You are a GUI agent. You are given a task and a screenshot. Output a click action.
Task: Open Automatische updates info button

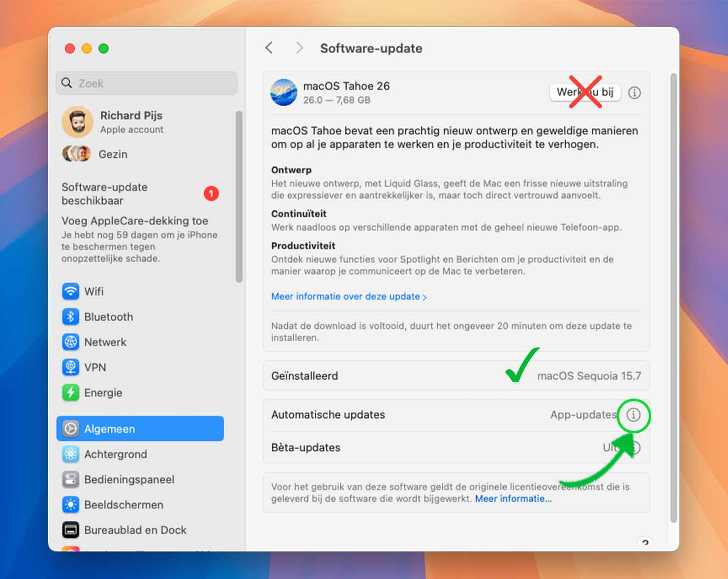pyautogui.click(x=634, y=415)
